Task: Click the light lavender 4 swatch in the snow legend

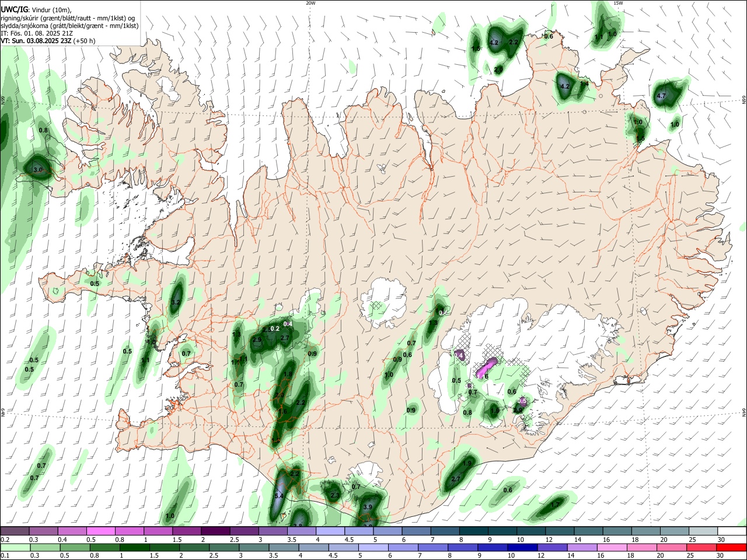Action: point(329,531)
